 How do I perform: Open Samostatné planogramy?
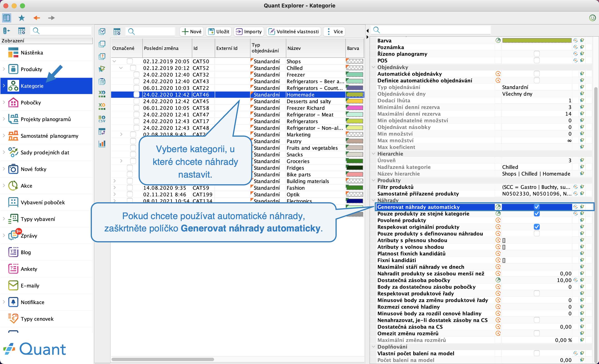tap(46, 136)
